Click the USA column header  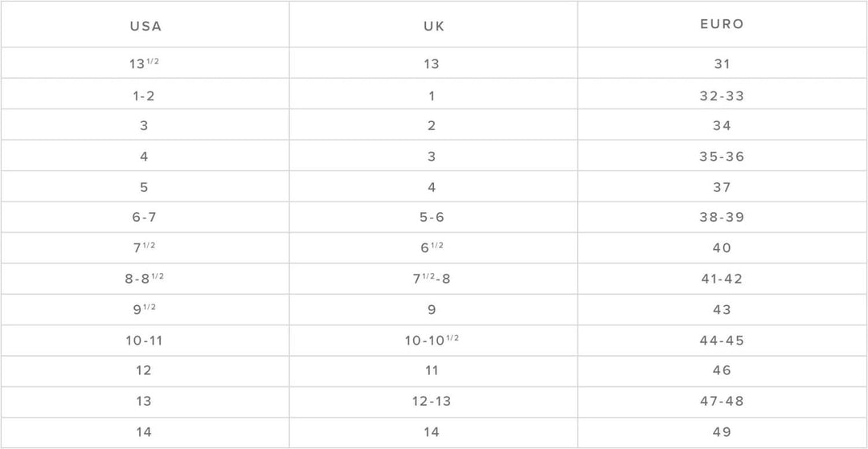coord(145,26)
